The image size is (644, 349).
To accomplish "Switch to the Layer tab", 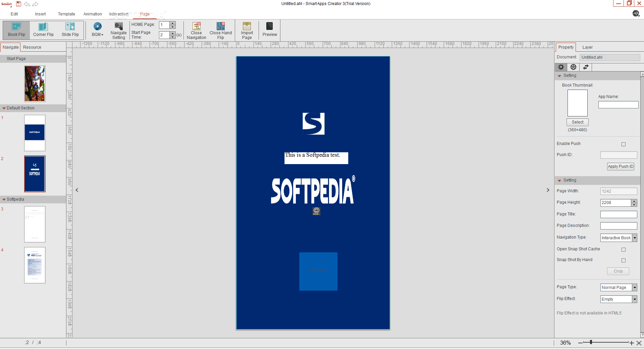I will coord(588,47).
